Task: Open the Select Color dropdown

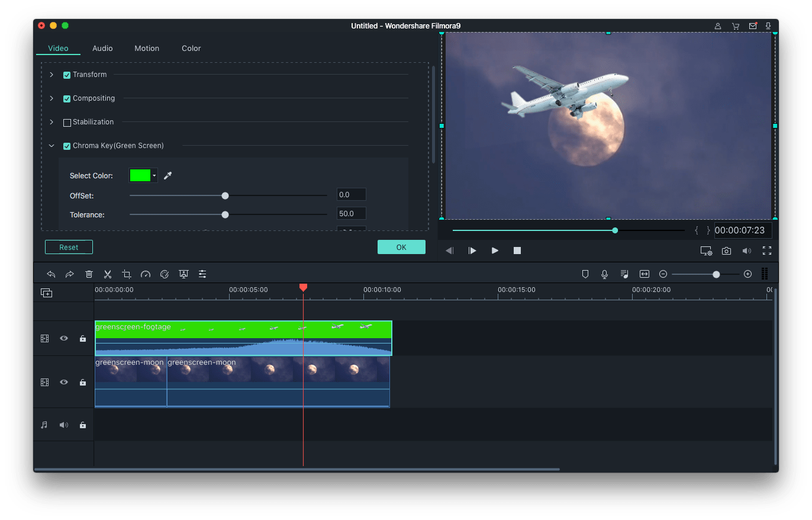Action: 154,175
